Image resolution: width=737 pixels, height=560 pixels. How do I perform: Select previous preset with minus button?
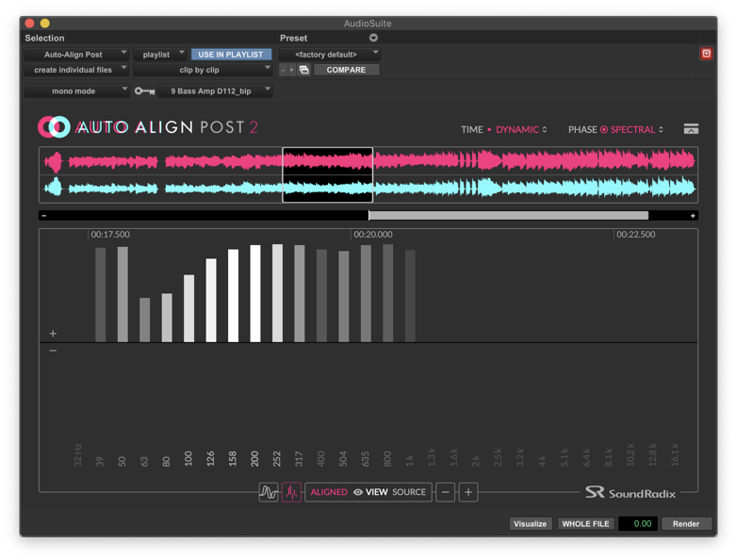(283, 70)
